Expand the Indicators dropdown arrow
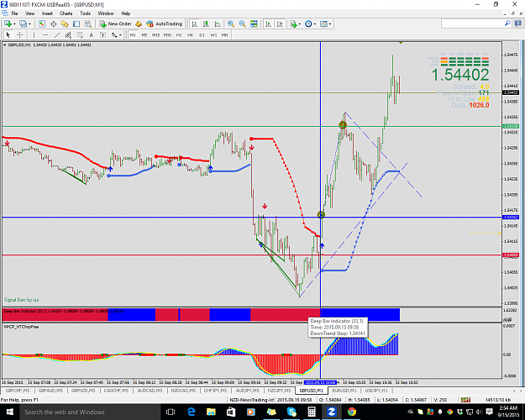The width and height of the screenshot is (525, 420). (x=300, y=24)
